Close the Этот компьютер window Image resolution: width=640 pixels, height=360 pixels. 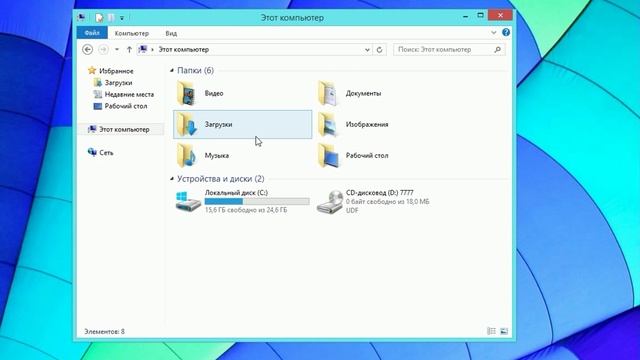click(500, 16)
